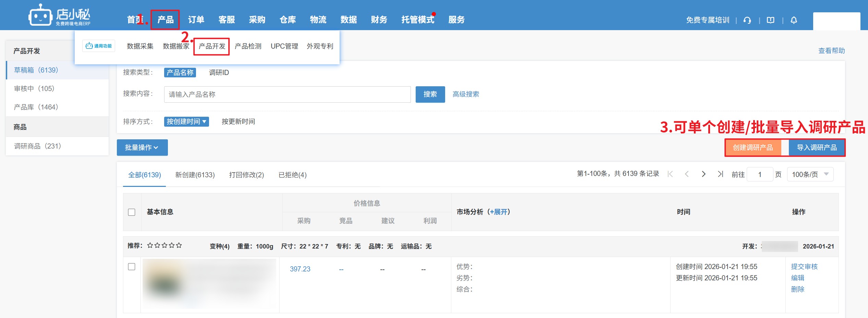Click the 创建调研产品 button

point(753,148)
